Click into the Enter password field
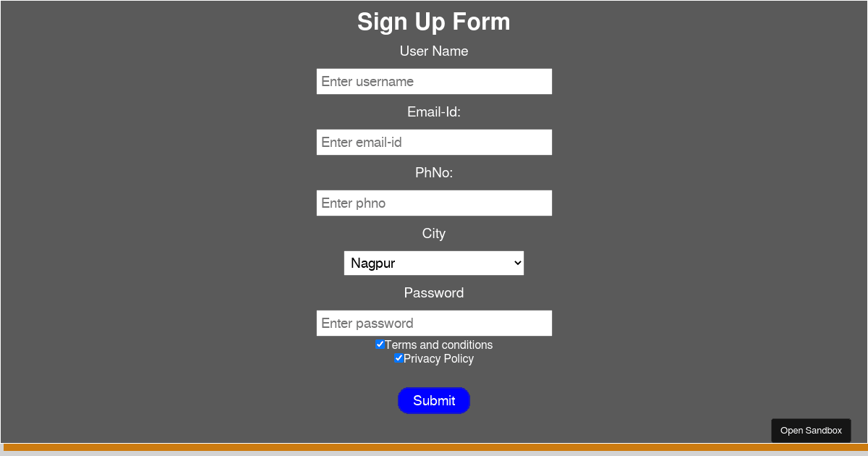The width and height of the screenshot is (868, 456). pyautogui.click(x=434, y=323)
